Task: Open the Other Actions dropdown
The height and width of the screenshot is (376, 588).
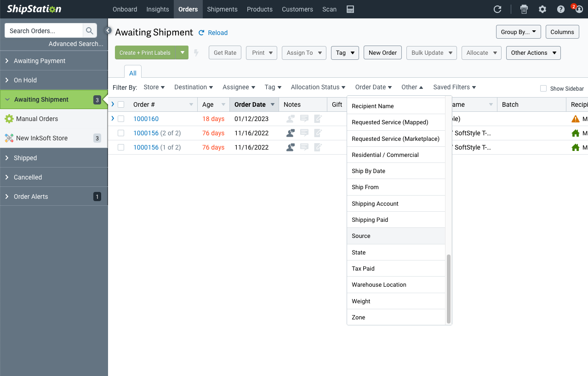Action: 533,52
